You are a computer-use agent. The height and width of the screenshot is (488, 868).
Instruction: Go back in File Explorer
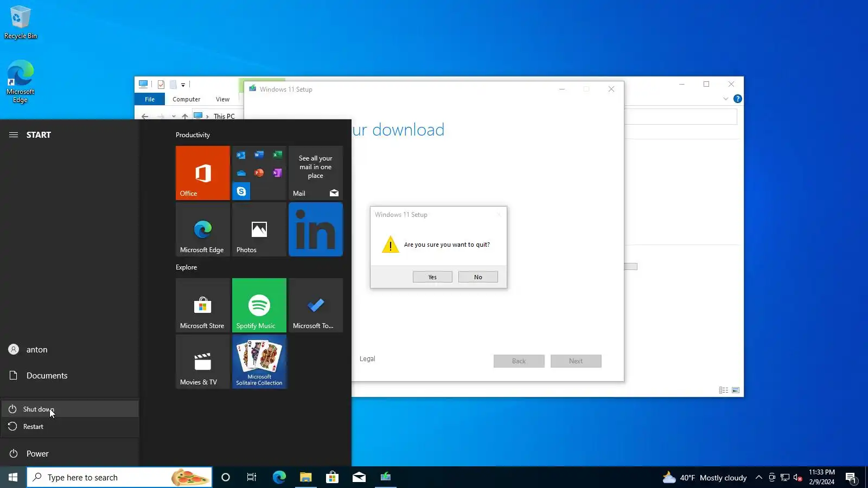click(x=145, y=117)
